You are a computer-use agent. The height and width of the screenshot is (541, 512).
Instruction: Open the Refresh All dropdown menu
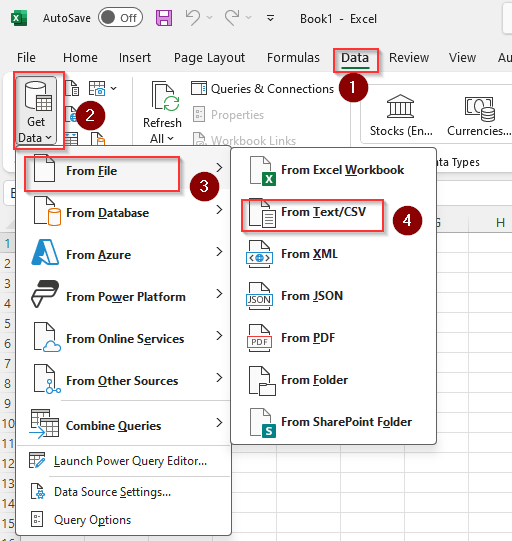click(x=162, y=139)
